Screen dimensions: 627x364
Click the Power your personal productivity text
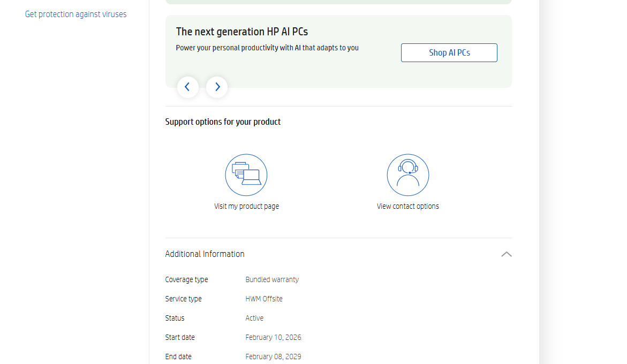coord(267,48)
